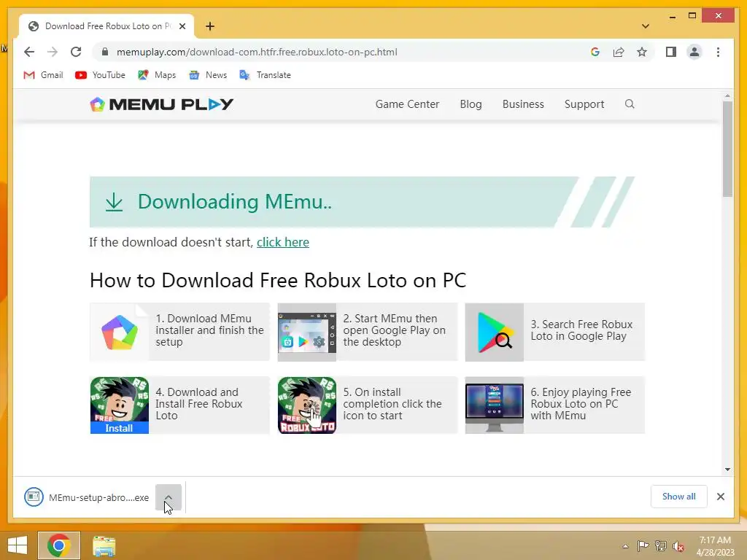This screenshot has width=747, height=560.
Task: Open the Gmail bookmark
Action: click(x=43, y=75)
